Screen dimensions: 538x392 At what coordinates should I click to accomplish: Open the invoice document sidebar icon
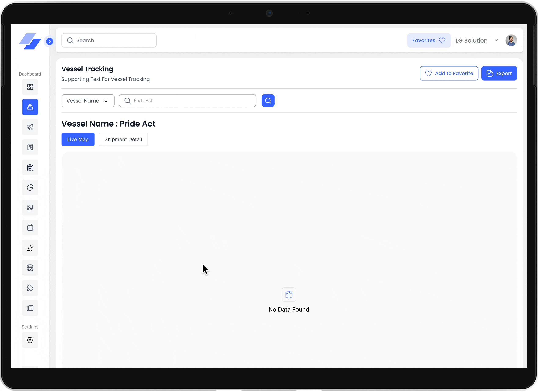pos(30,147)
